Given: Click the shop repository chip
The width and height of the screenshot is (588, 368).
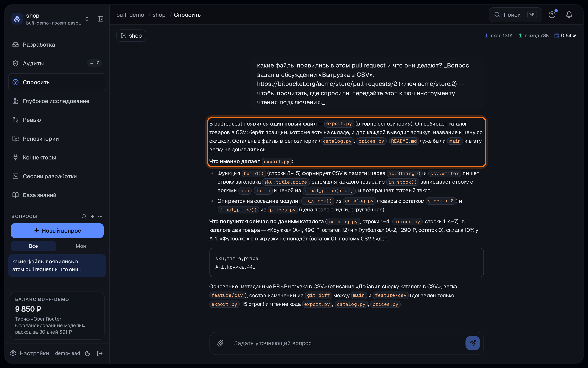Looking at the screenshot, I should [x=131, y=36].
